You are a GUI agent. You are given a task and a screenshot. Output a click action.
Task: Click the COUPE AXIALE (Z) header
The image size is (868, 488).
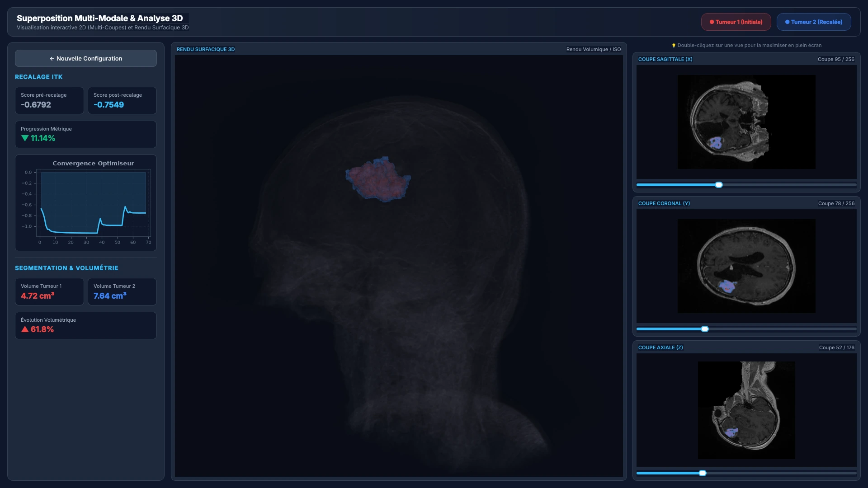coord(660,347)
